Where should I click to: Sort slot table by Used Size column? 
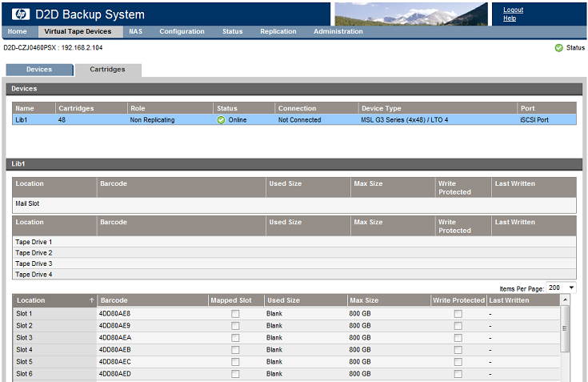click(306, 300)
